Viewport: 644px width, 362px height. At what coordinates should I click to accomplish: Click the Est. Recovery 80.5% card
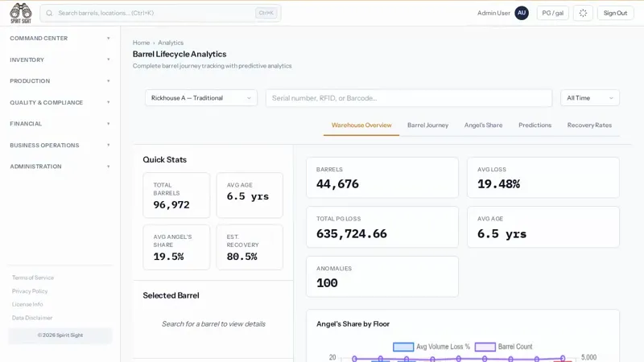250,247
